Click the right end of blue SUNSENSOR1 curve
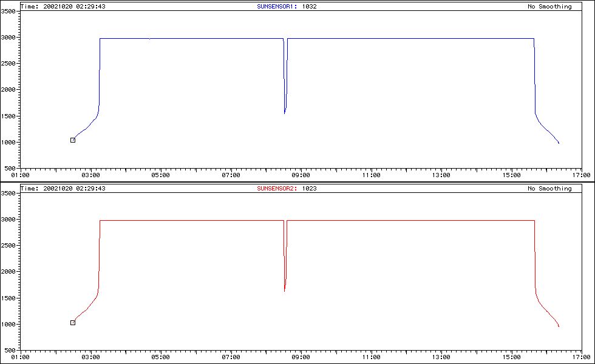 [x=559, y=143]
